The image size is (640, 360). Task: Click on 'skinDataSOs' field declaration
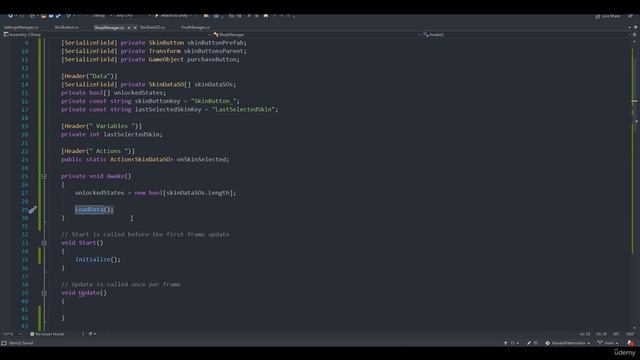tap(215, 84)
